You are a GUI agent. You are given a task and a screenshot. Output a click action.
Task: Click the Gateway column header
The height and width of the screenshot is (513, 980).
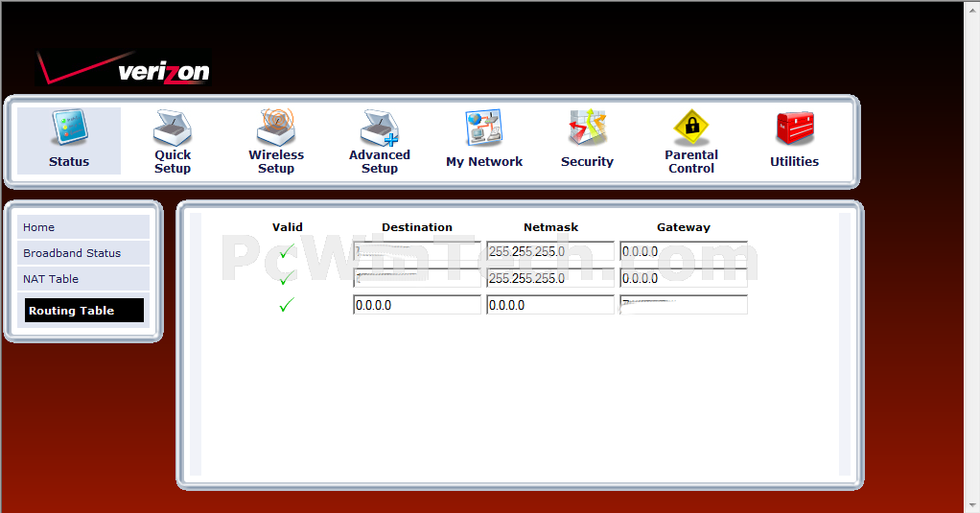[x=684, y=227]
